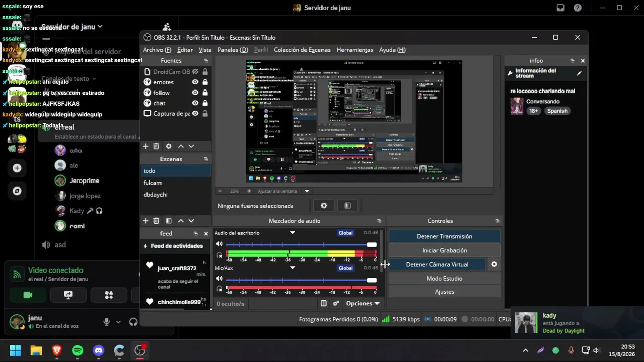Show the DroidCam OB source
This screenshot has height=362, width=644.
tap(195, 72)
